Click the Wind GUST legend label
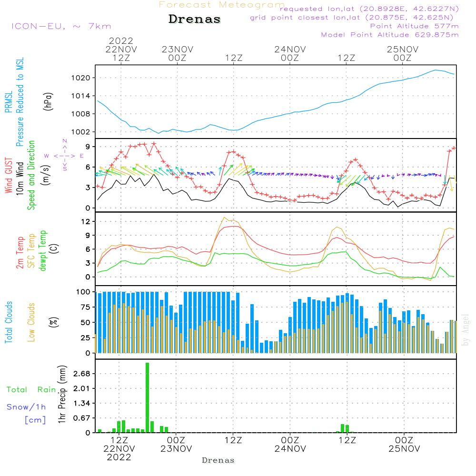The image size is (476, 476). [9, 175]
